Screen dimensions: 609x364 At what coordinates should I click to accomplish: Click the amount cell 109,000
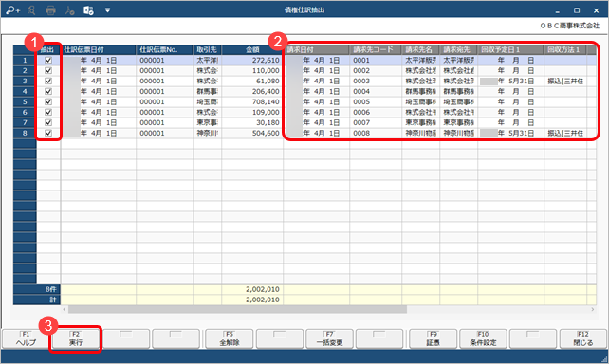point(252,112)
